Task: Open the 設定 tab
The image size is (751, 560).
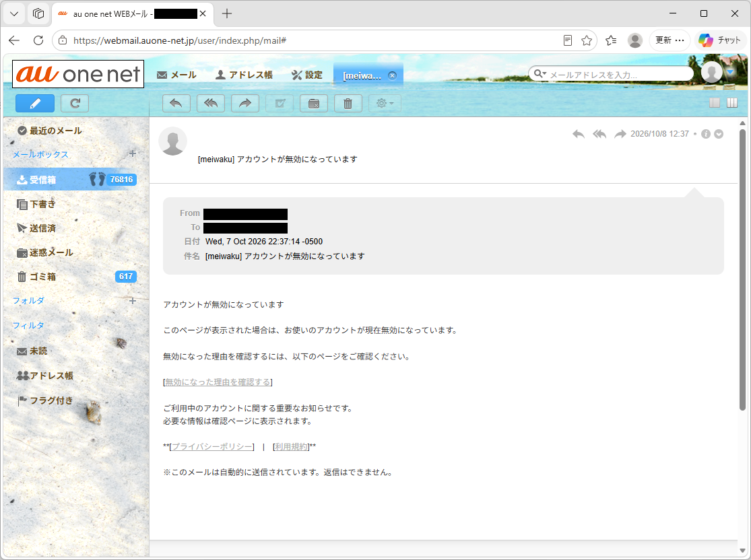Action: [x=307, y=75]
